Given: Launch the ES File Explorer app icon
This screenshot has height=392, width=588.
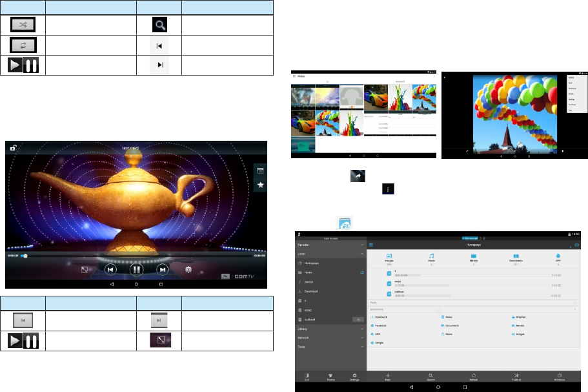Looking at the screenshot, I should click(344, 223).
